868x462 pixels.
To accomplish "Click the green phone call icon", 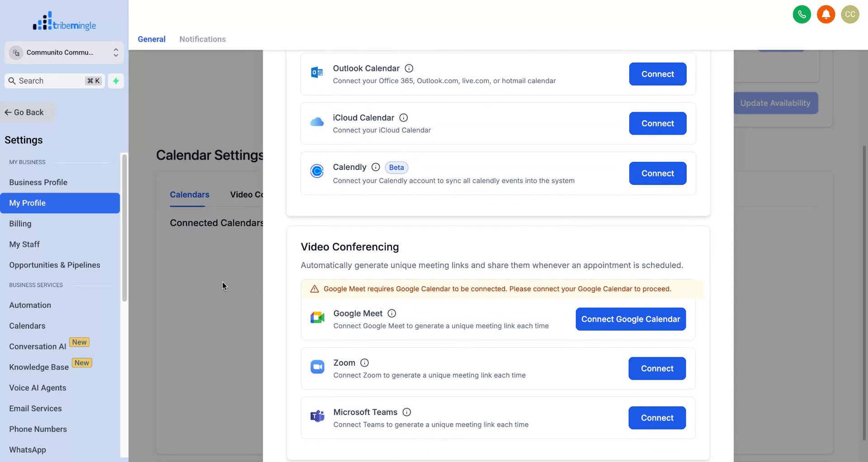I will click(x=802, y=14).
